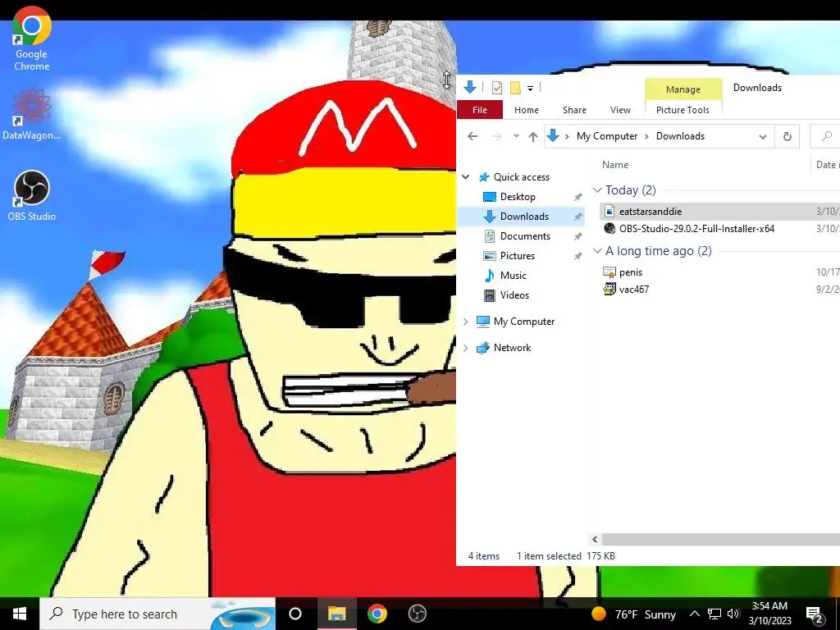
Task: Open the clock and calendar flyout
Action: (769, 614)
